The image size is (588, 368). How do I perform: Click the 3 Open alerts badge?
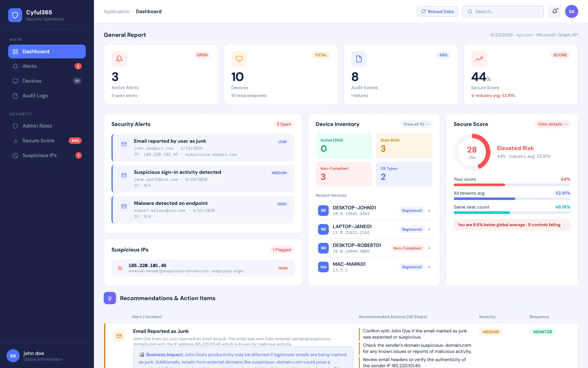tap(284, 124)
